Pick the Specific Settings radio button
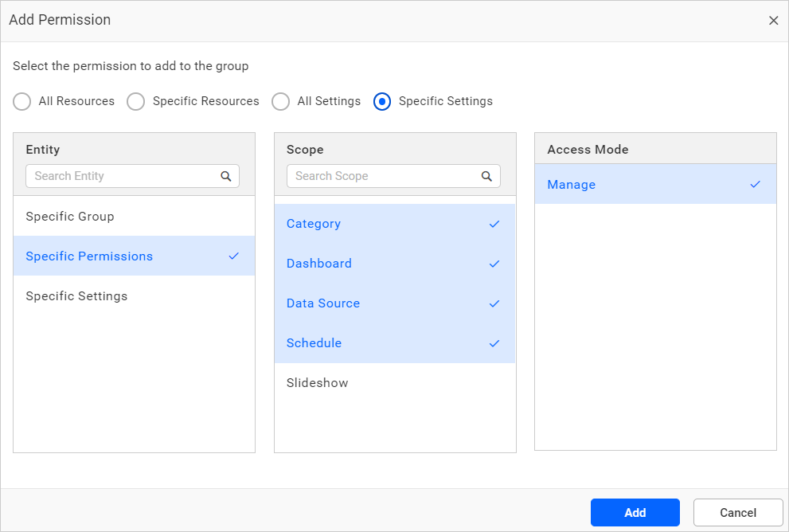The height and width of the screenshot is (532, 789). tap(382, 102)
